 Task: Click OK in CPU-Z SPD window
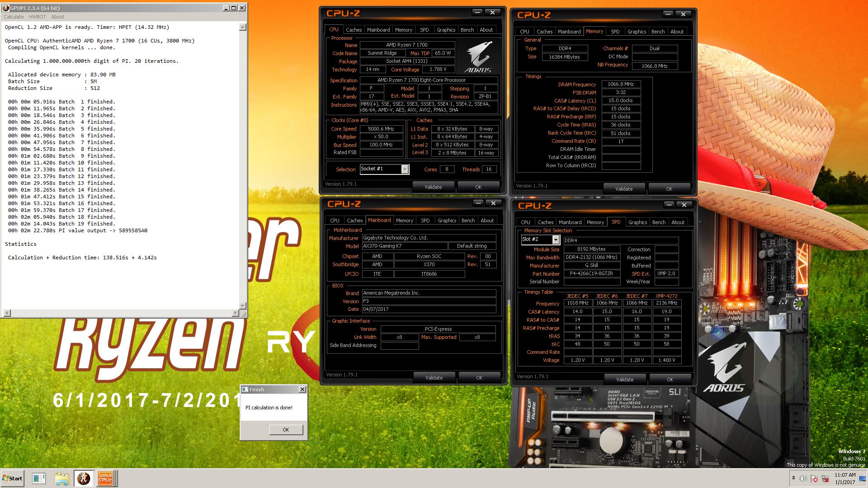point(670,380)
